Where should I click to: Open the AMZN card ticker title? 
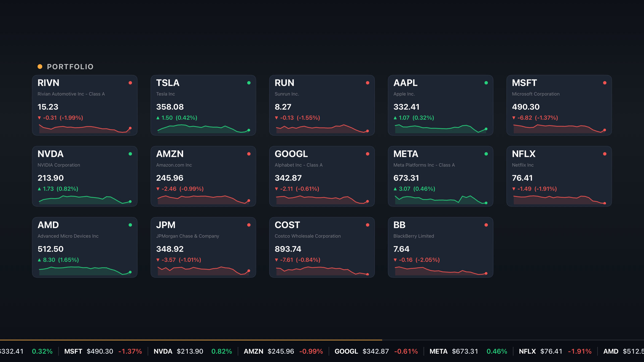pyautogui.click(x=170, y=154)
